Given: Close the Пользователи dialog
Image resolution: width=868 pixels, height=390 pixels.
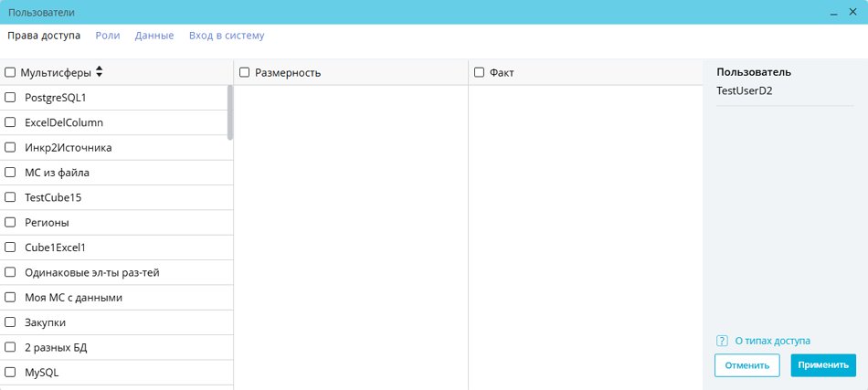Looking at the screenshot, I should point(852,13).
